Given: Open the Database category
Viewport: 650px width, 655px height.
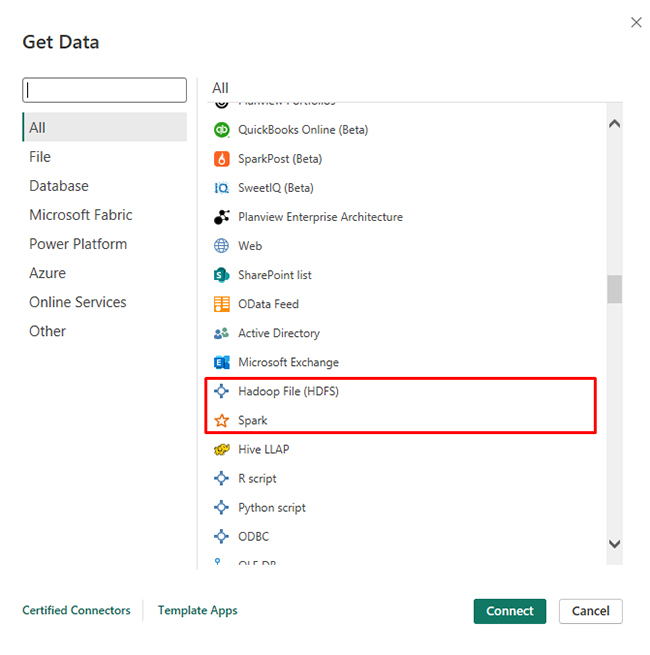Looking at the screenshot, I should pyautogui.click(x=104, y=186).
